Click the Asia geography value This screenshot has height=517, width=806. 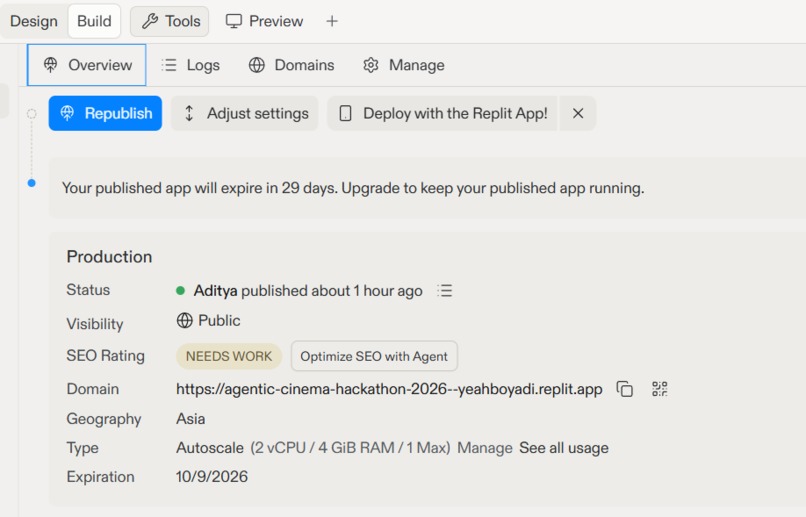tap(191, 419)
